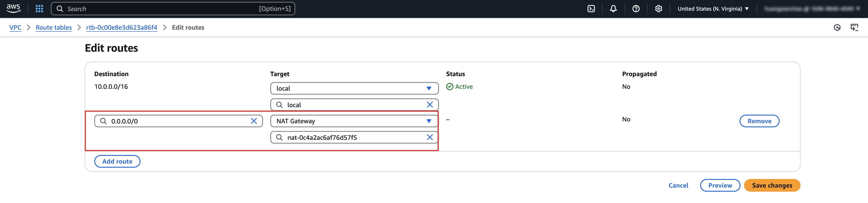Click the search magnifier in the nat-0c4a2ac6af76d57f5 field
The height and width of the screenshot is (203, 868).
(x=279, y=138)
